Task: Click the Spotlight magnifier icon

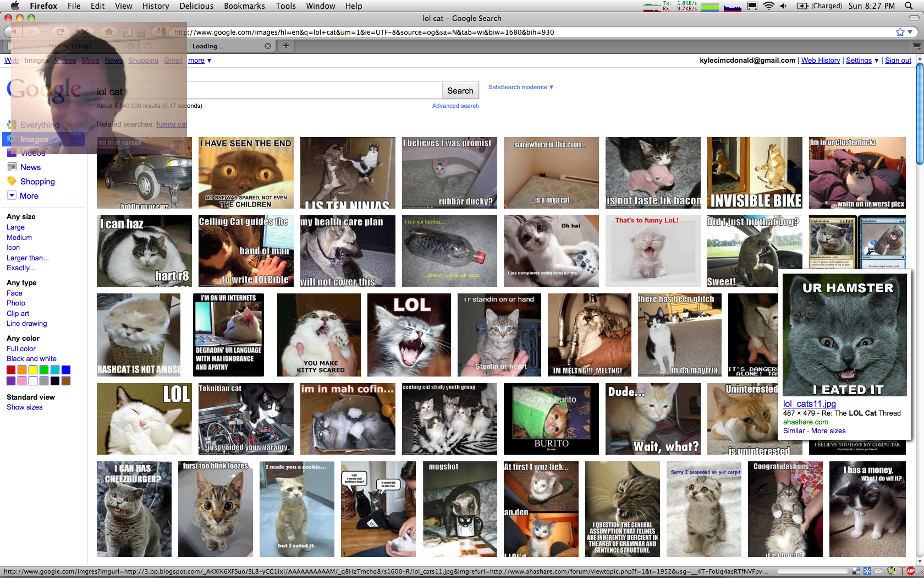Action: [909, 6]
